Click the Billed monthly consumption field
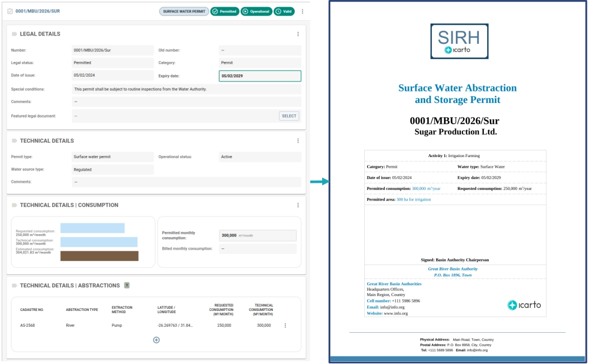Viewport: 589px width, 364px height. (x=258, y=249)
